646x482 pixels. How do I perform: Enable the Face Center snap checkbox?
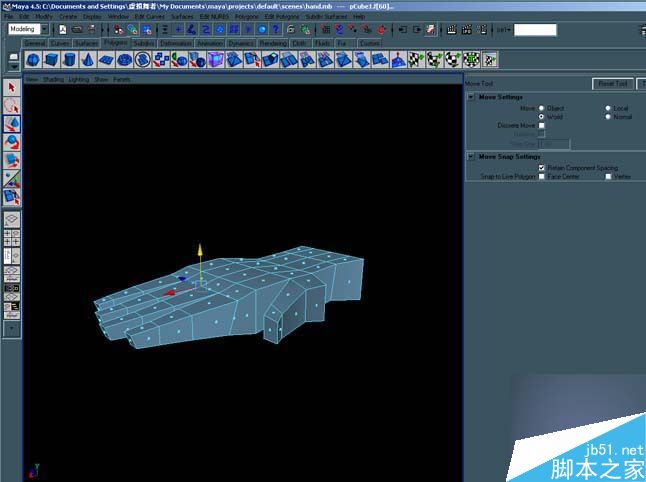point(541,176)
